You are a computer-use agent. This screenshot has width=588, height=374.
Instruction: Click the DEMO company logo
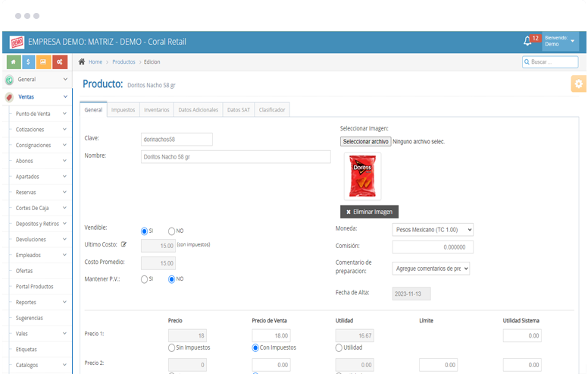click(x=17, y=42)
